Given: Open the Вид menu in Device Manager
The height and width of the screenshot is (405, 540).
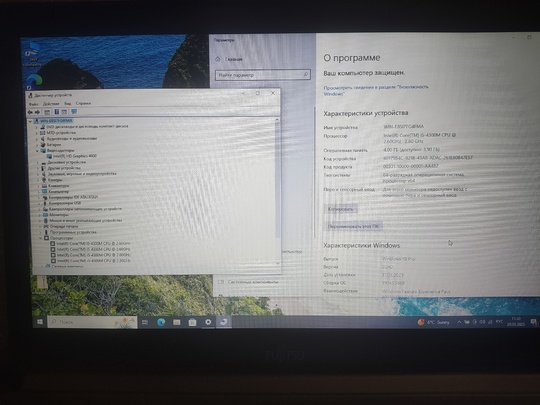Looking at the screenshot, I should [x=68, y=103].
